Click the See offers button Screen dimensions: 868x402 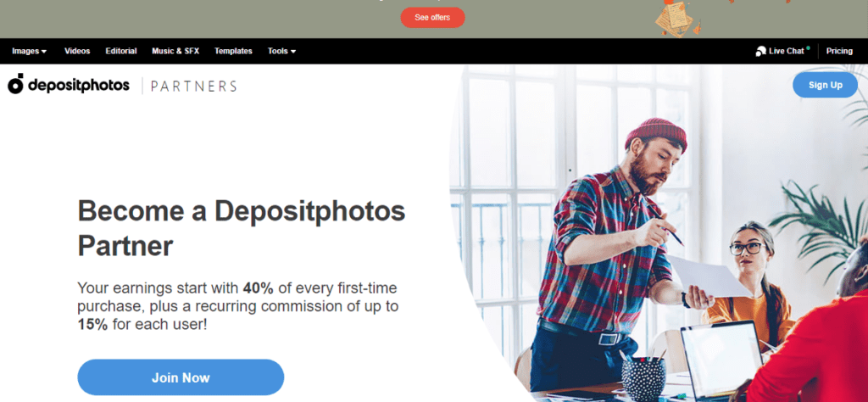pyautogui.click(x=432, y=18)
